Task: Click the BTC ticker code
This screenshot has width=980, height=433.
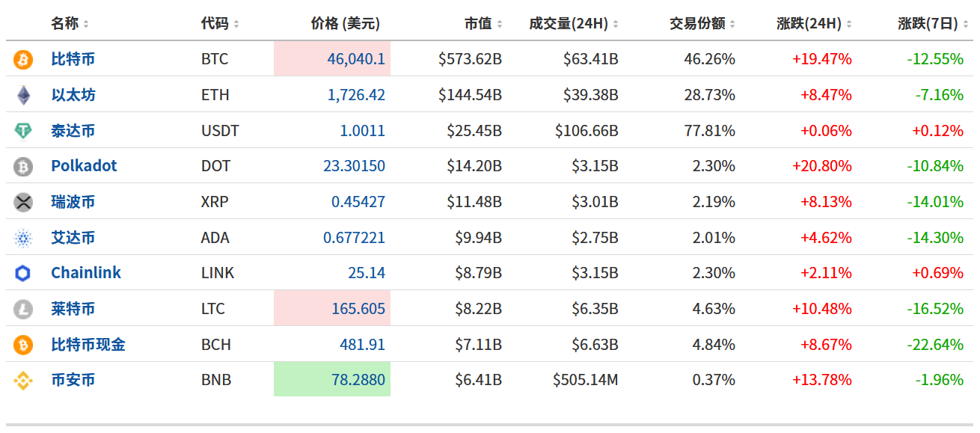Action: (215, 59)
